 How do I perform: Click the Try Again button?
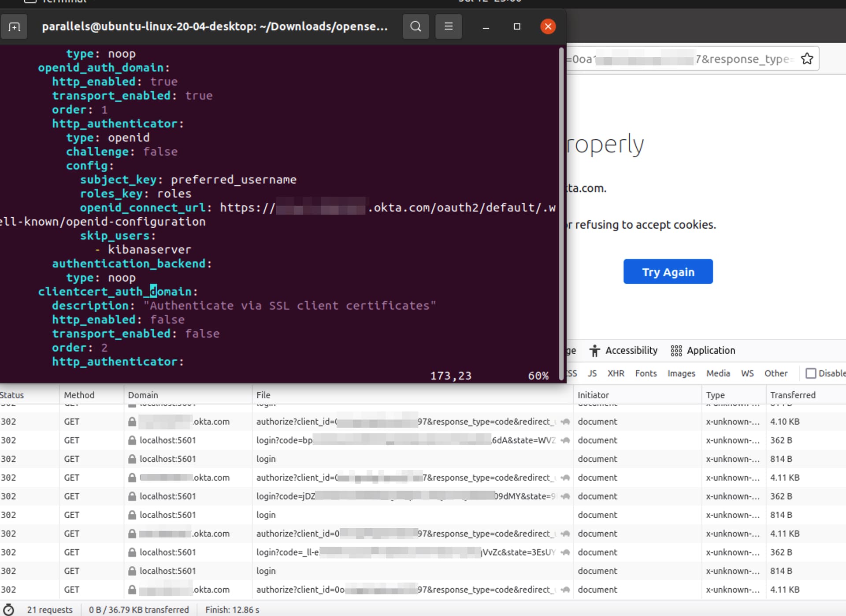[x=668, y=272]
